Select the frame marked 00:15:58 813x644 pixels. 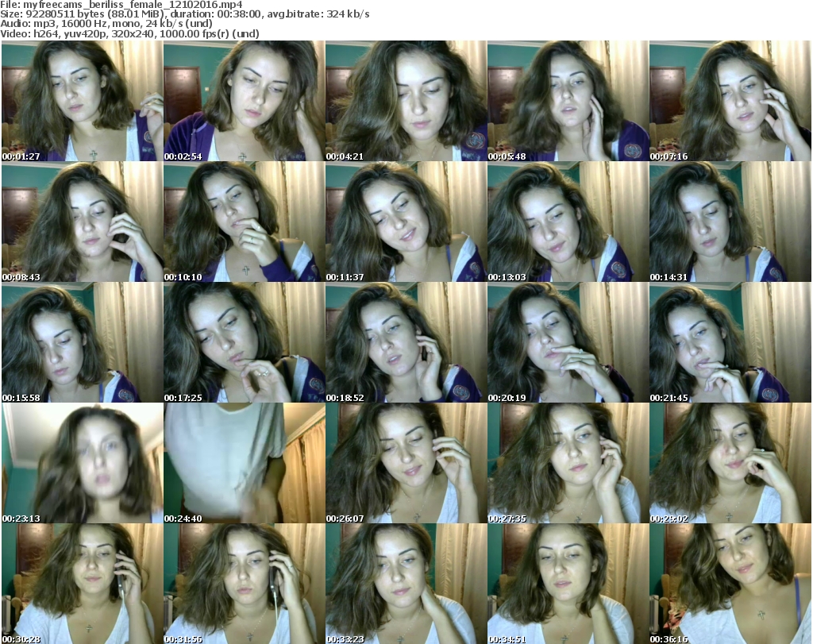point(82,342)
